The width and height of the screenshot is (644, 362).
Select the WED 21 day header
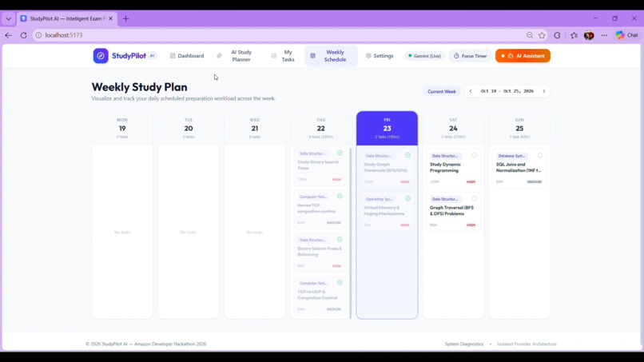click(255, 128)
